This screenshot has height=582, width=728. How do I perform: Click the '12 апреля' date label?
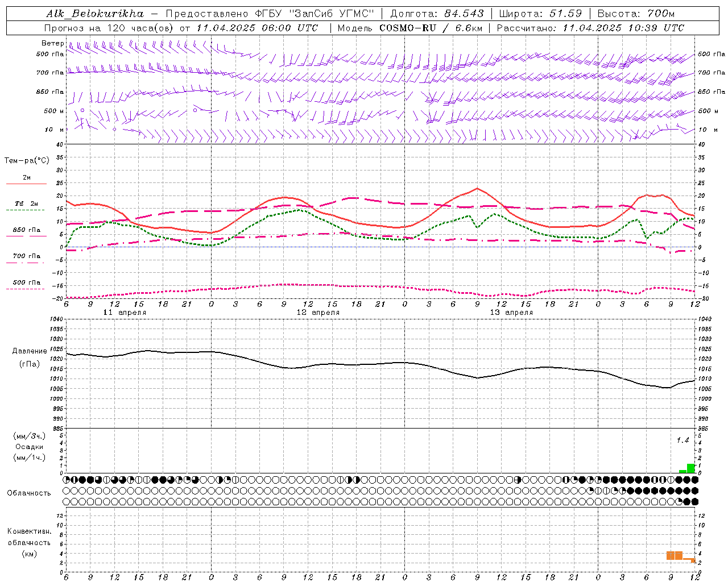click(x=318, y=313)
